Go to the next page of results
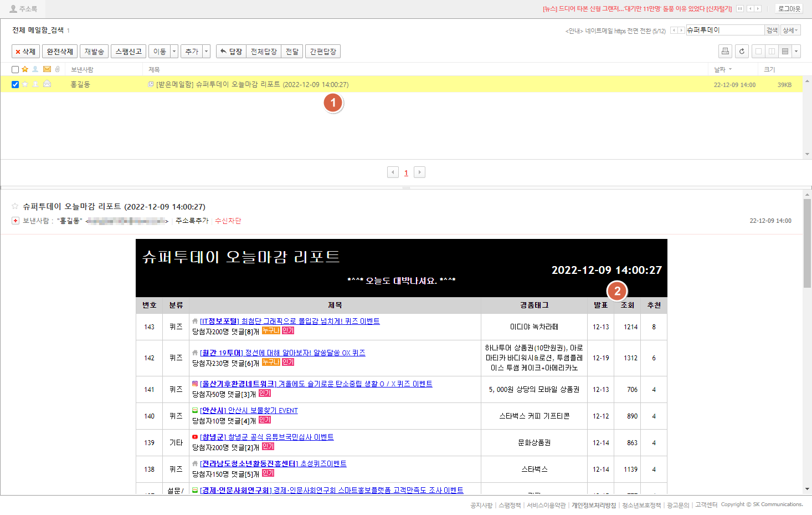Screen dimensions: 812x515 [419, 172]
